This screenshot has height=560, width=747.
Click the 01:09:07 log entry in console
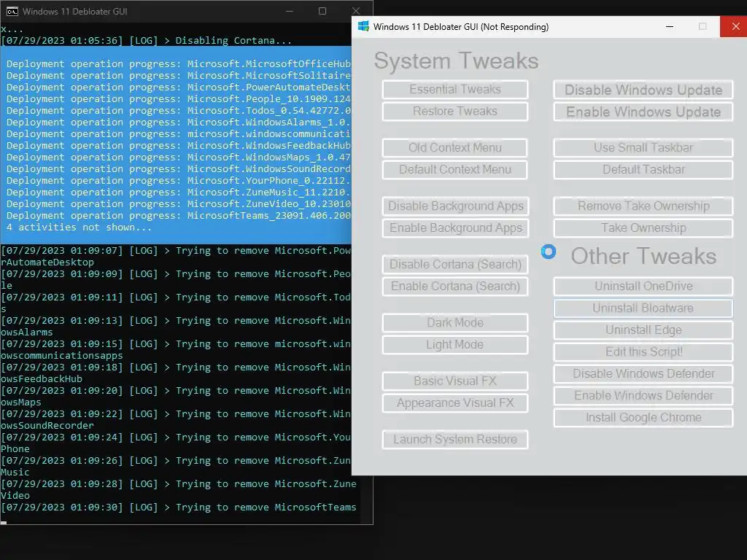click(x=176, y=256)
